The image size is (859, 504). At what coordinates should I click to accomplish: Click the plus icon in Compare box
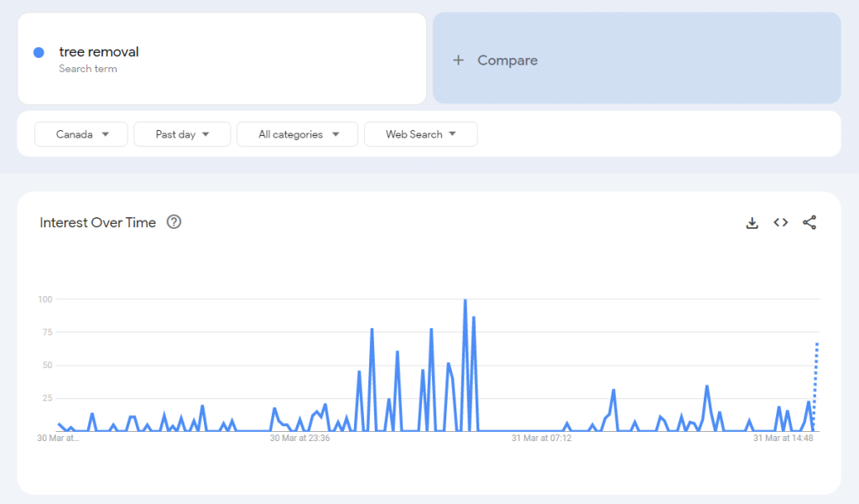pyautogui.click(x=458, y=60)
